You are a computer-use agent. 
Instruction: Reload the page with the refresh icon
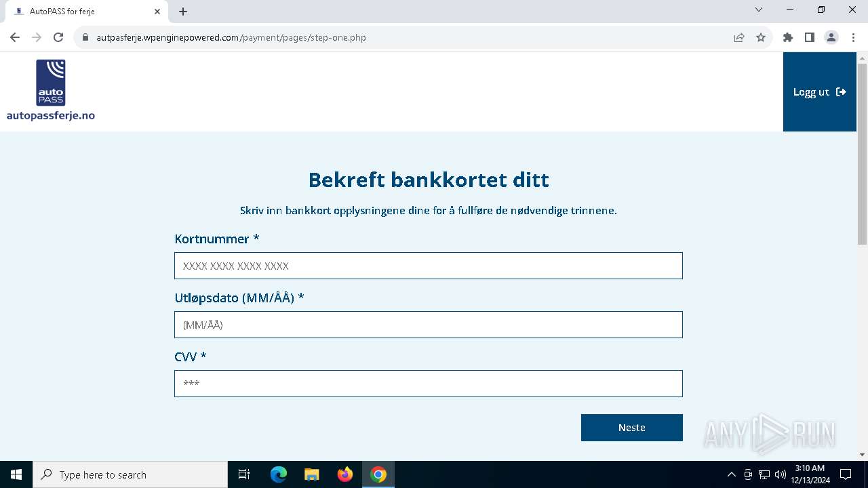[58, 37]
